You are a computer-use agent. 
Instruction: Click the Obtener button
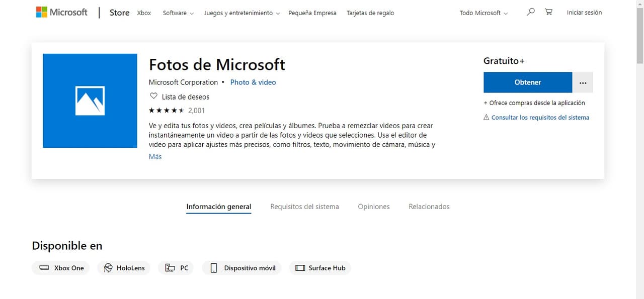point(528,82)
